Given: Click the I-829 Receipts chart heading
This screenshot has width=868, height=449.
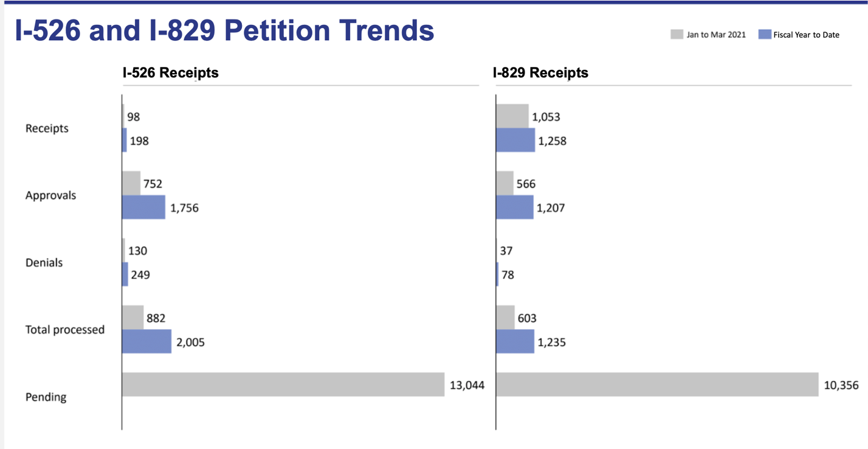Looking at the screenshot, I should point(540,73).
